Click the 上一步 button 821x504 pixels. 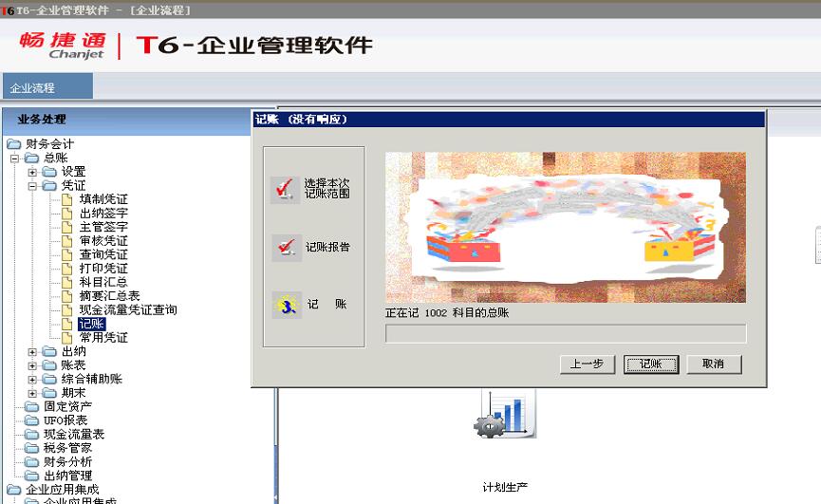click(x=587, y=364)
